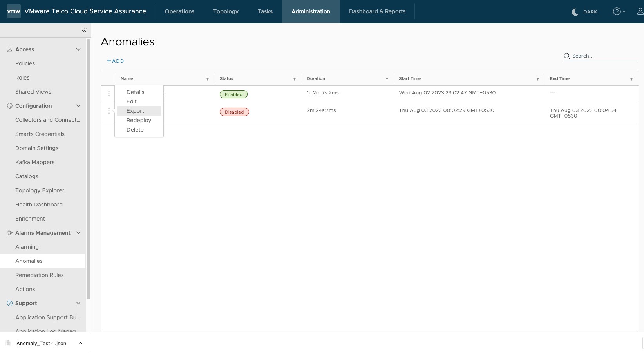The height and width of the screenshot is (353, 644).
Task: Click duration 2m:24s:7ms cell
Action: (x=321, y=110)
